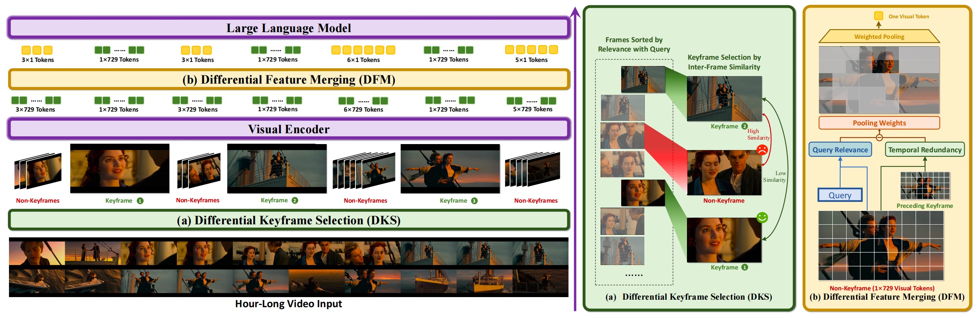This screenshot has height=318, width=980.
Task: Click the Query Relevance box
Action: tap(840, 150)
